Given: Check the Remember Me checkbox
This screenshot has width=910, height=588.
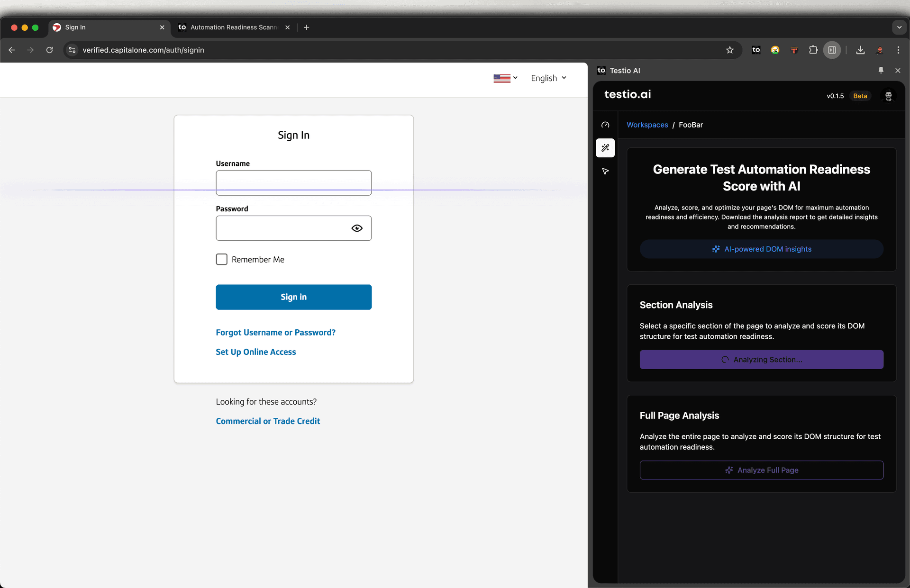Looking at the screenshot, I should pyautogui.click(x=221, y=259).
